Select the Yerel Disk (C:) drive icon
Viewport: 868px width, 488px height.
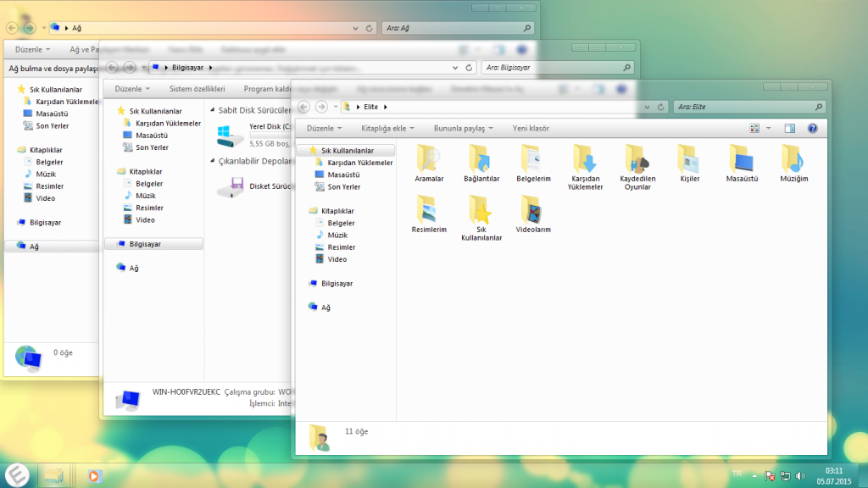click(x=230, y=136)
